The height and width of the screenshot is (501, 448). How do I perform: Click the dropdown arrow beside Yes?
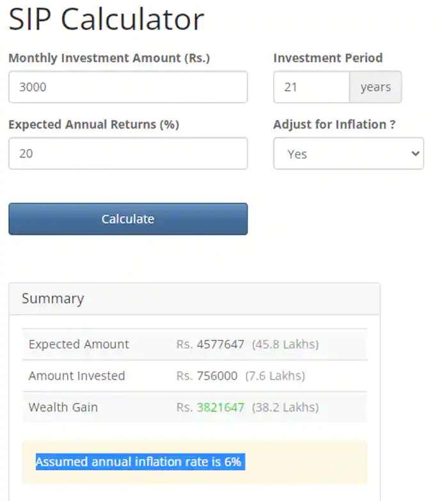[x=415, y=154]
